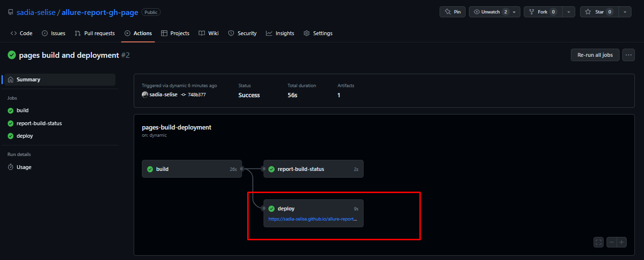Image resolution: width=644 pixels, height=260 pixels.
Task: Click the stopwatch icon next to Usage
Action: tap(11, 167)
